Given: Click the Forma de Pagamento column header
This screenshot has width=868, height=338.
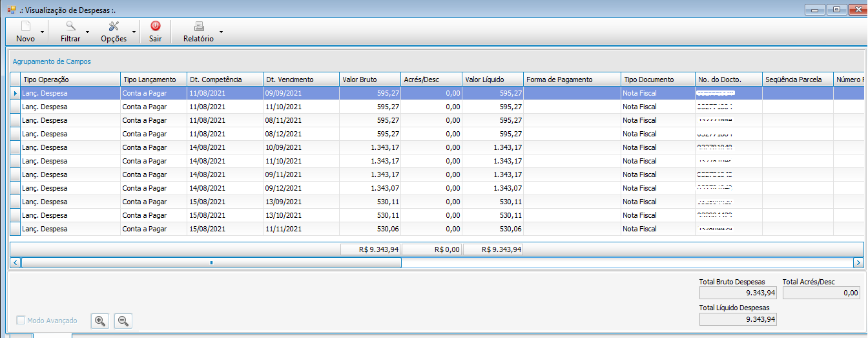Looking at the screenshot, I should tap(572, 79).
